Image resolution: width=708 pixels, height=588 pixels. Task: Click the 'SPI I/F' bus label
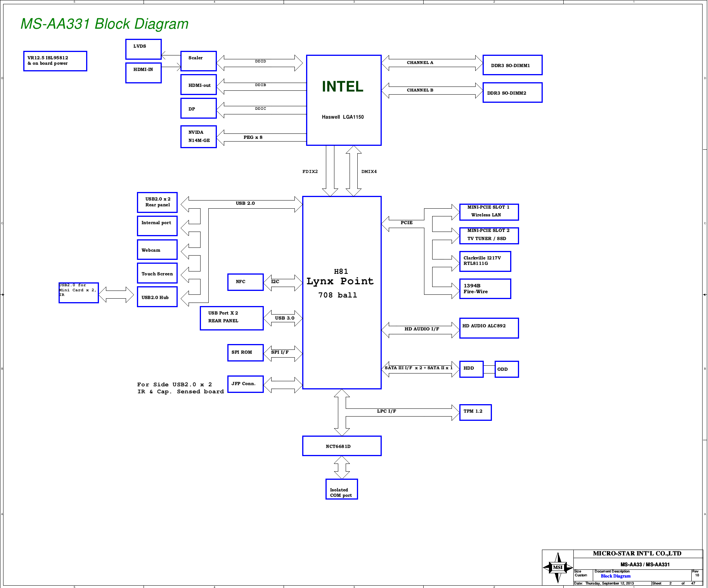(280, 352)
